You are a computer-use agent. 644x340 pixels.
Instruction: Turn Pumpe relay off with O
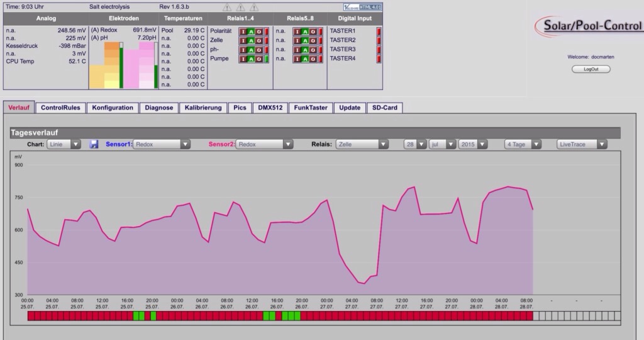pos(258,59)
